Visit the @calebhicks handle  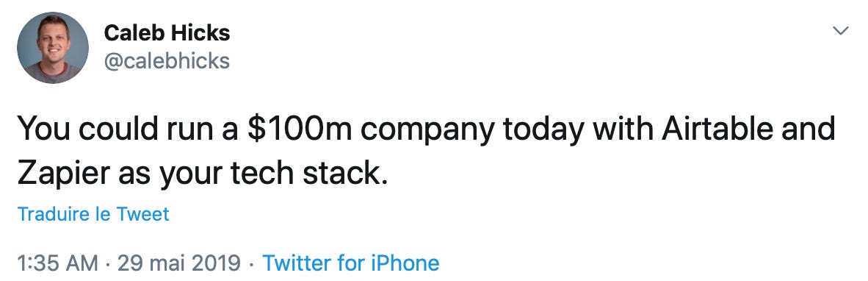[x=167, y=61]
